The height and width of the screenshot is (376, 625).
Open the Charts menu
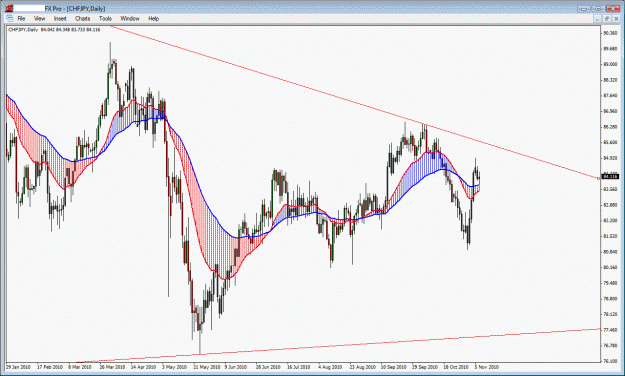(x=83, y=18)
